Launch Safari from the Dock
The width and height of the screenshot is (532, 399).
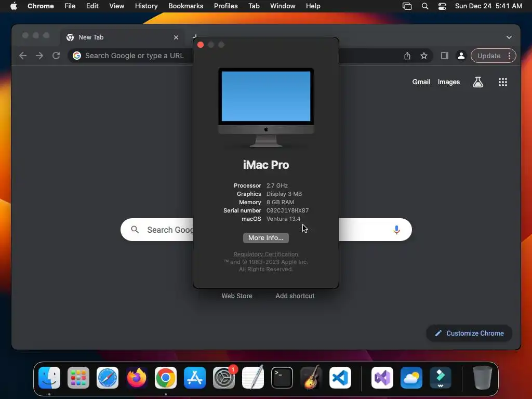[x=108, y=378]
